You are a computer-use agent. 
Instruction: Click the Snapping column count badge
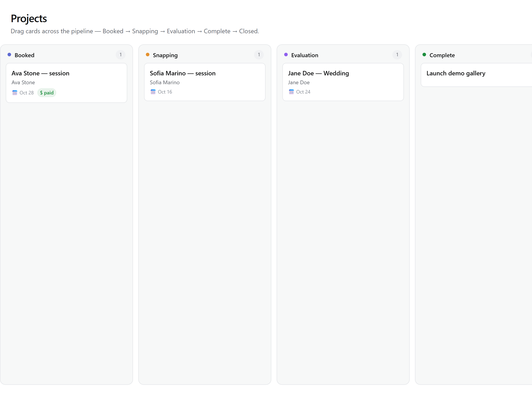coord(259,55)
